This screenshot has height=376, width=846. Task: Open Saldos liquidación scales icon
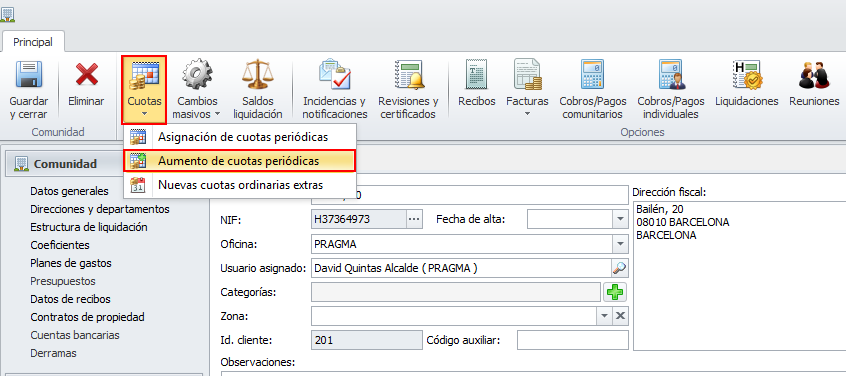point(258,74)
